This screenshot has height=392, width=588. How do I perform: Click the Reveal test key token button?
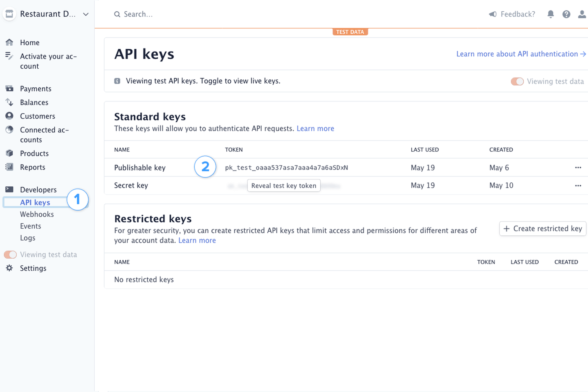click(x=284, y=185)
